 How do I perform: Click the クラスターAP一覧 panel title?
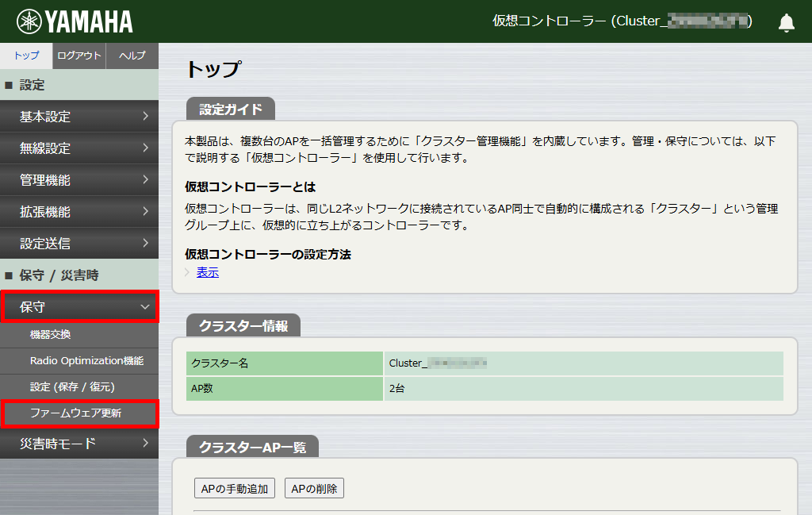[252, 447]
